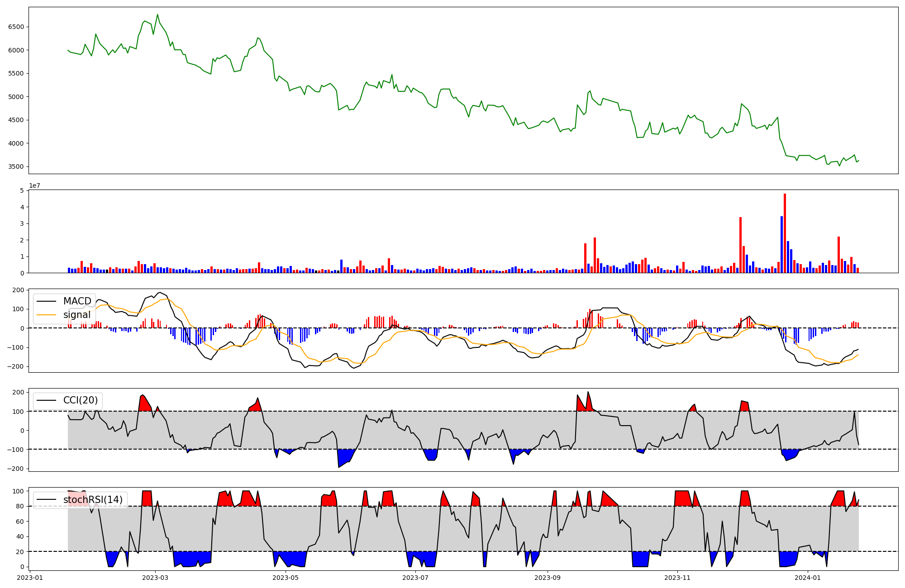Click the 2023-07 date axis label

[x=415, y=578]
